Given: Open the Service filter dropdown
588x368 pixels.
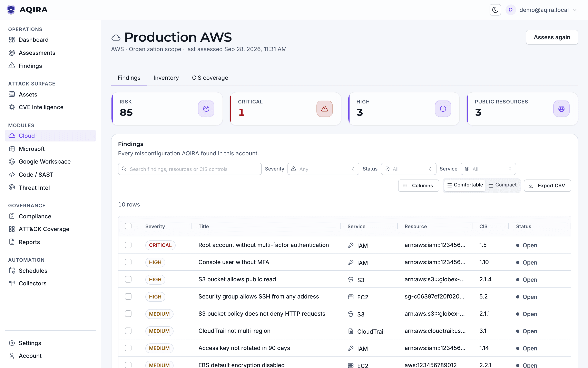Looking at the screenshot, I should (488, 169).
